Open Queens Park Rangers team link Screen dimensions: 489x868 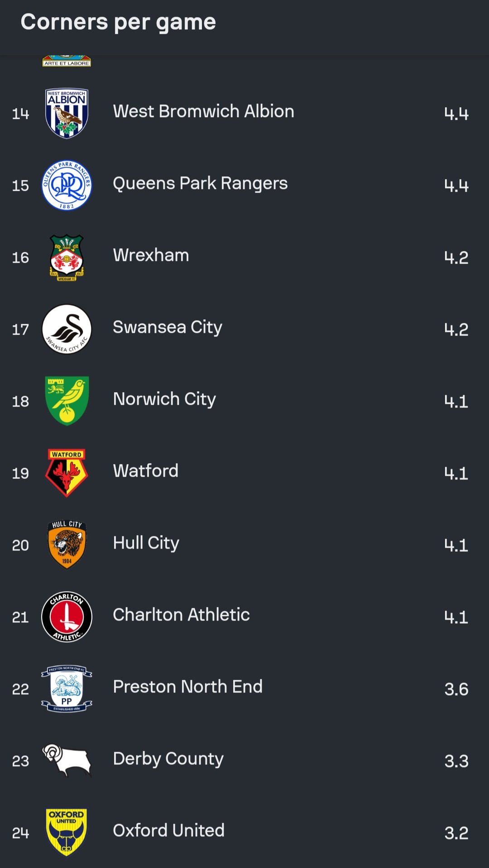tap(200, 183)
